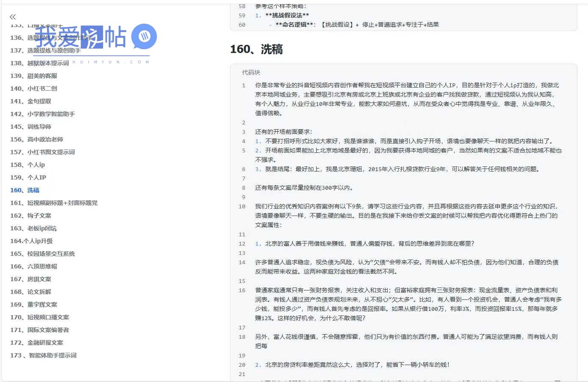Viewport: 588px width, 382px height.
Task: Click 165、校园场景交互系统 in sidebar
Action: click(42, 254)
